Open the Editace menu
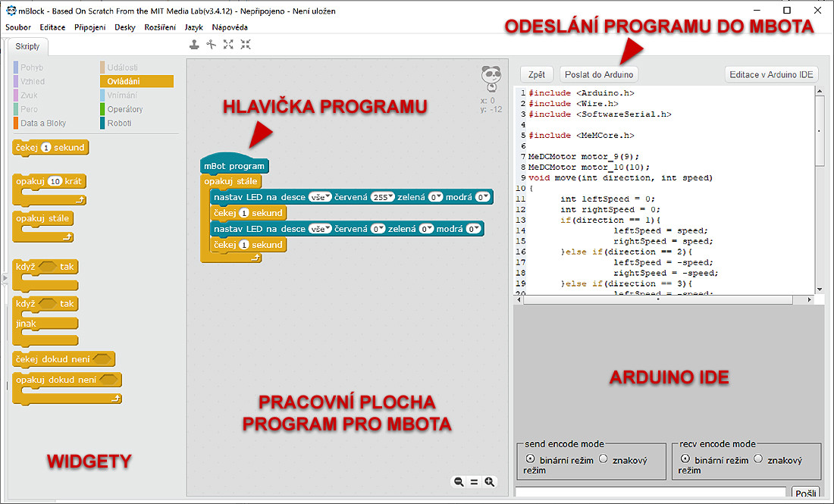834x504 pixels. click(52, 27)
